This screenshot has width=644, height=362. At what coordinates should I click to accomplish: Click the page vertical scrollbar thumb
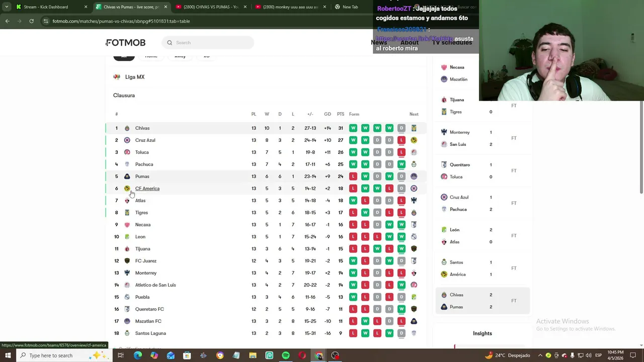tap(641, 146)
